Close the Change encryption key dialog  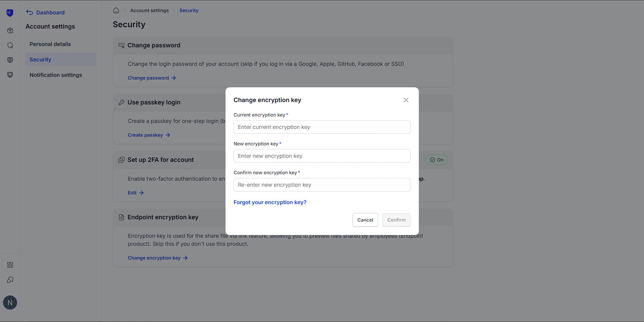point(406,100)
